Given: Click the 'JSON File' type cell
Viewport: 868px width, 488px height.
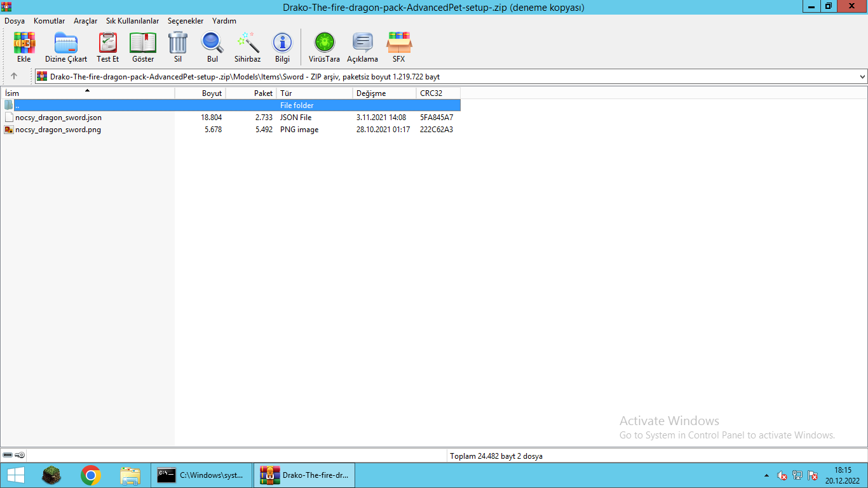Looking at the screenshot, I should pyautogui.click(x=295, y=118).
